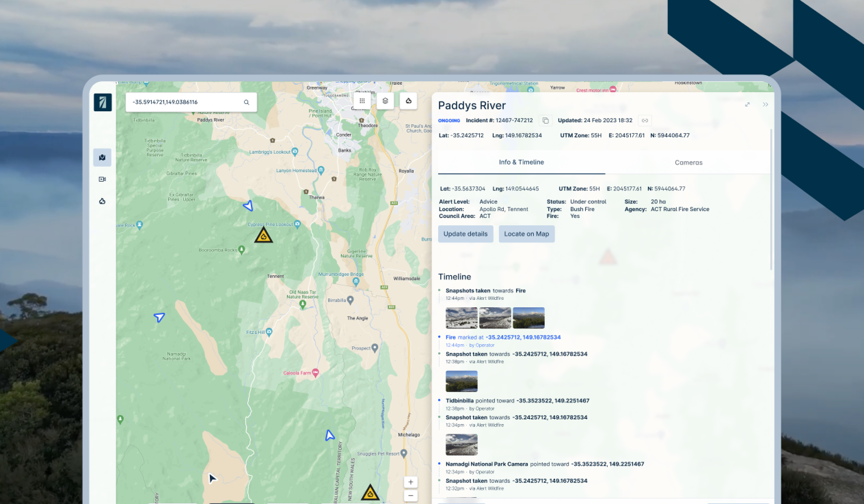
Task: Collapse the panel with double chevron
Action: (765, 104)
